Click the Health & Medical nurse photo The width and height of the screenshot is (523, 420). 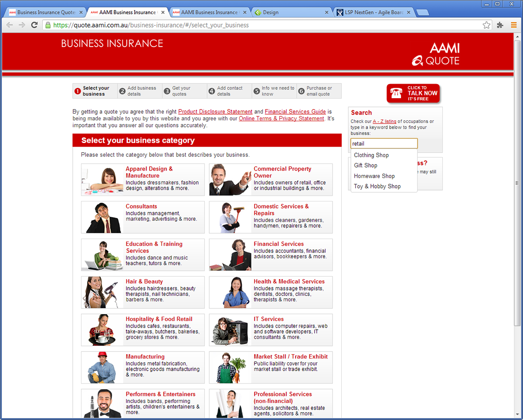click(230, 292)
